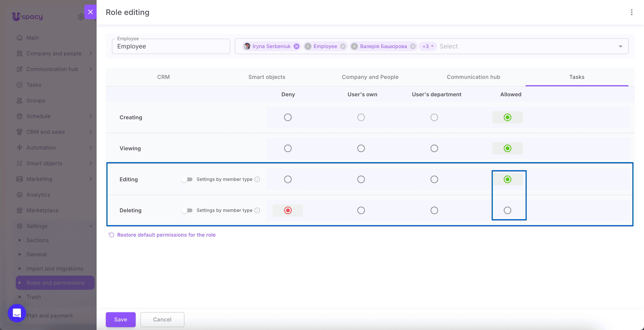
Task: Click the Uspacy logo
Action: (27, 17)
